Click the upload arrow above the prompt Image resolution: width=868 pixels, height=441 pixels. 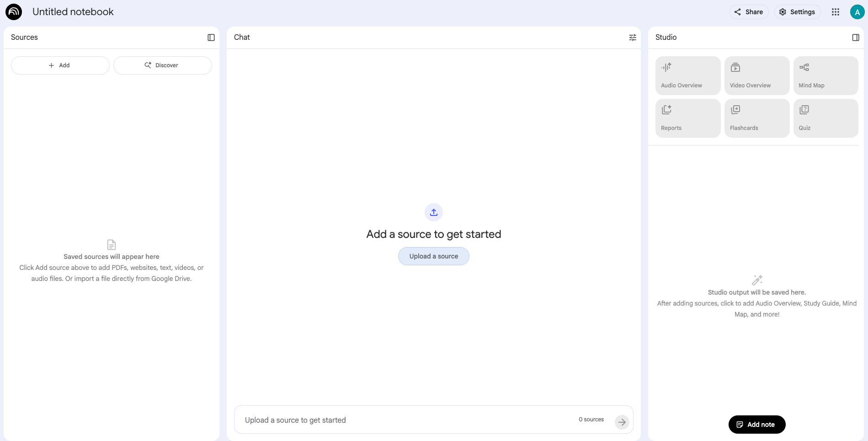coord(433,212)
